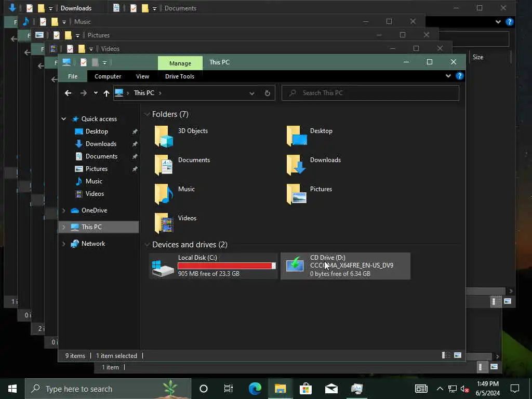
Task: Expand the OneDrive tree node
Action: click(x=63, y=210)
